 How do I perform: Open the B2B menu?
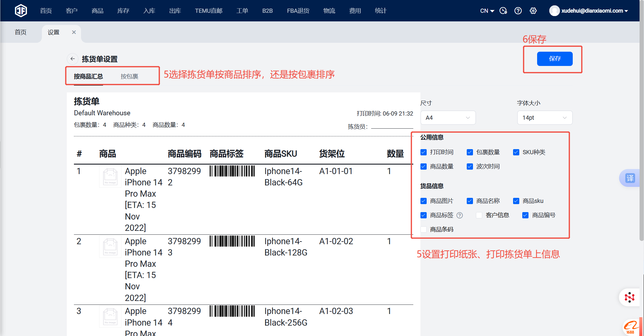268,11
